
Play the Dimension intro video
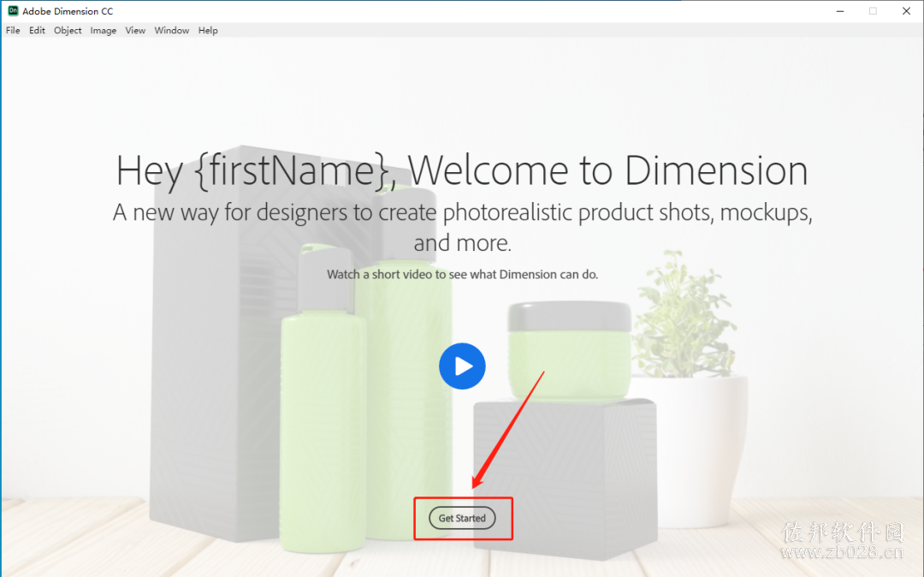[462, 366]
